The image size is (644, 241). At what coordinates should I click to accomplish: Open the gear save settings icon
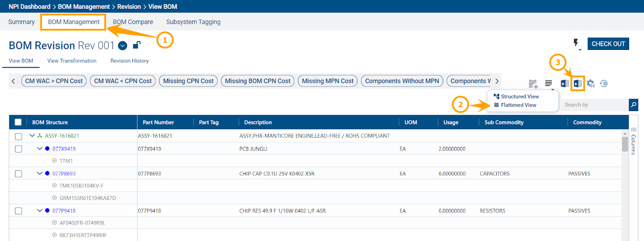click(590, 83)
